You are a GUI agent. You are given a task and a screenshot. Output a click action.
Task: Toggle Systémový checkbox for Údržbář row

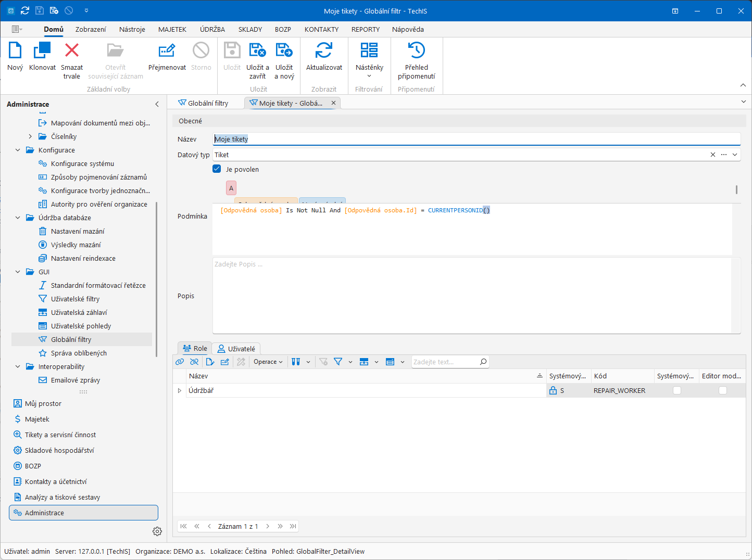(x=677, y=390)
